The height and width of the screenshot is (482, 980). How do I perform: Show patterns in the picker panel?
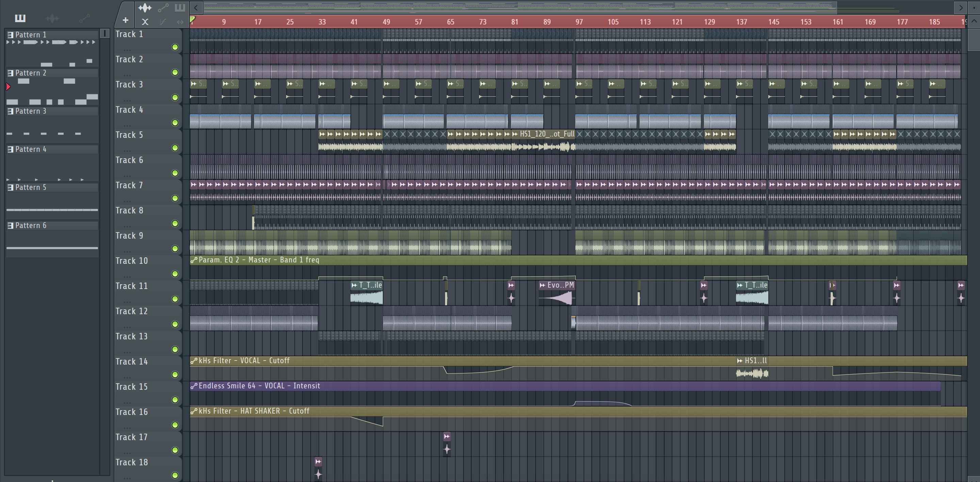pyautogui.click(x=20, y=18)
